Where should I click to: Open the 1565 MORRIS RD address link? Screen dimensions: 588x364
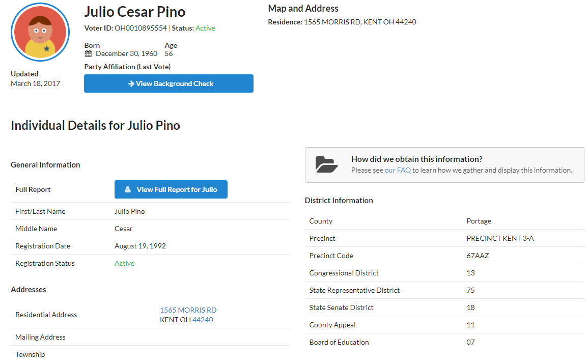188,310
